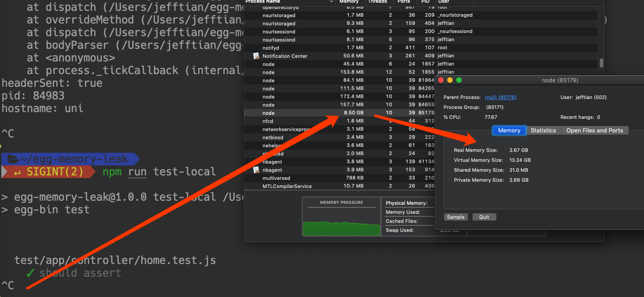Viewport: 644px width, 297px height.
Task: Sort processes by the PID column
Action: [x=425, y=2]
